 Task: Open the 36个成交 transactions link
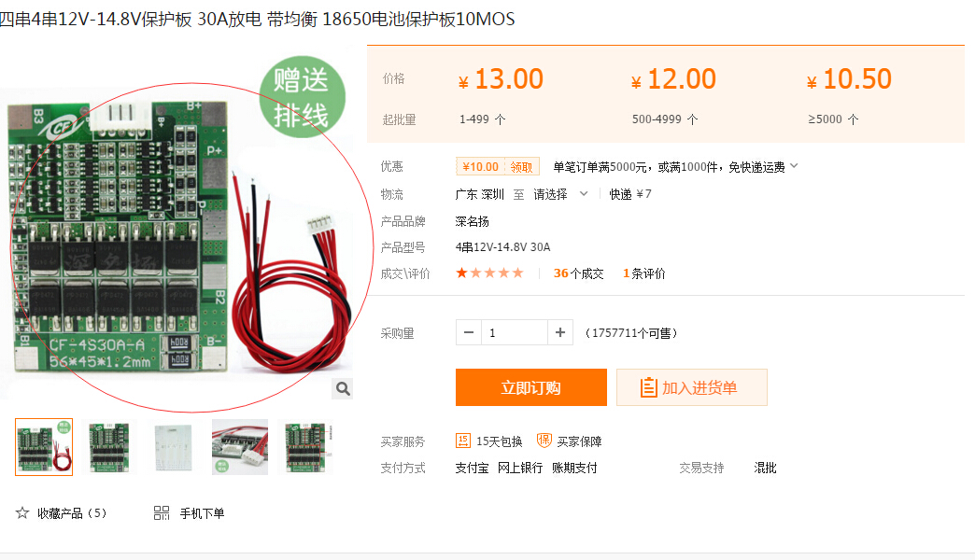coord(578,273)
